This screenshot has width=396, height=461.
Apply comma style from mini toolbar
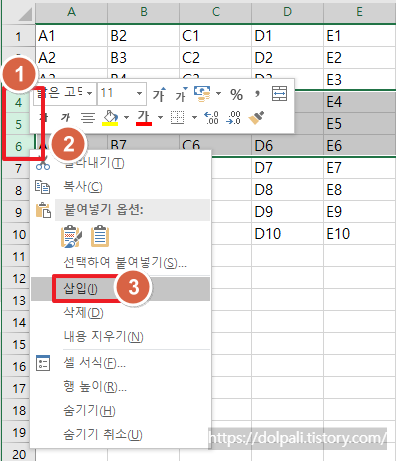pyautogui.click(x=257, y=94)
